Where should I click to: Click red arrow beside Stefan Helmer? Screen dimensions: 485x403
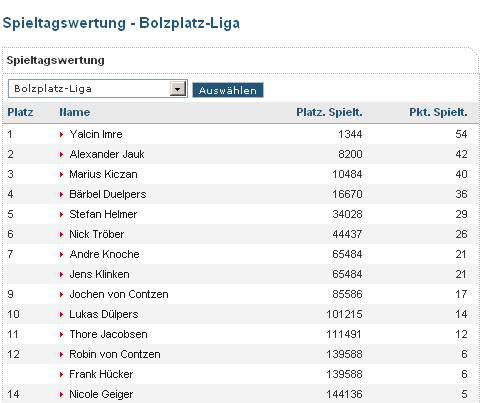coord(61,215)
